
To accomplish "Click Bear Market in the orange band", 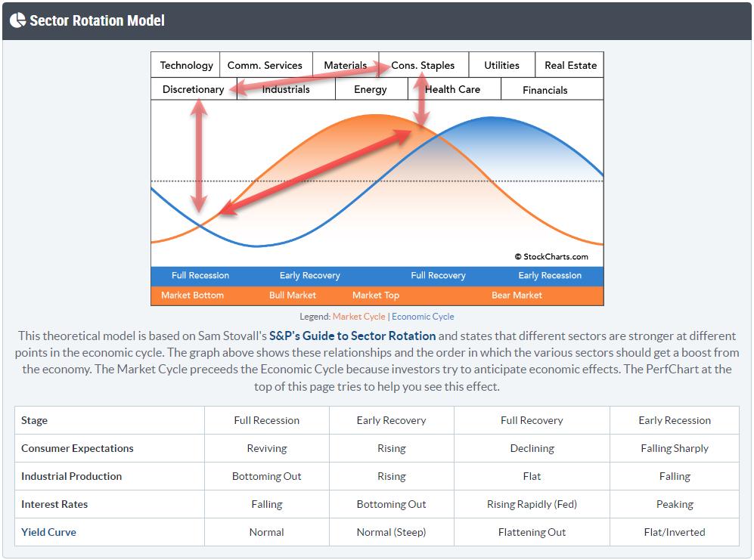I will click(517, 295).
